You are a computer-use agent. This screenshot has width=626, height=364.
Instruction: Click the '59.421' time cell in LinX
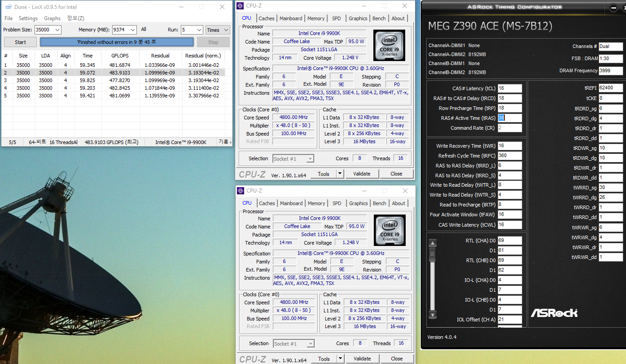point(88,96)
